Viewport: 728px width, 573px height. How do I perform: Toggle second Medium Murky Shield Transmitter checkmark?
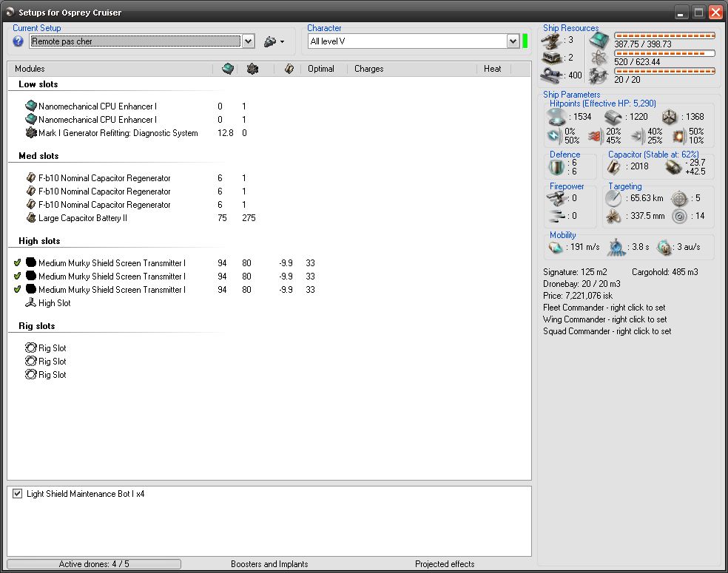(17, 276)
